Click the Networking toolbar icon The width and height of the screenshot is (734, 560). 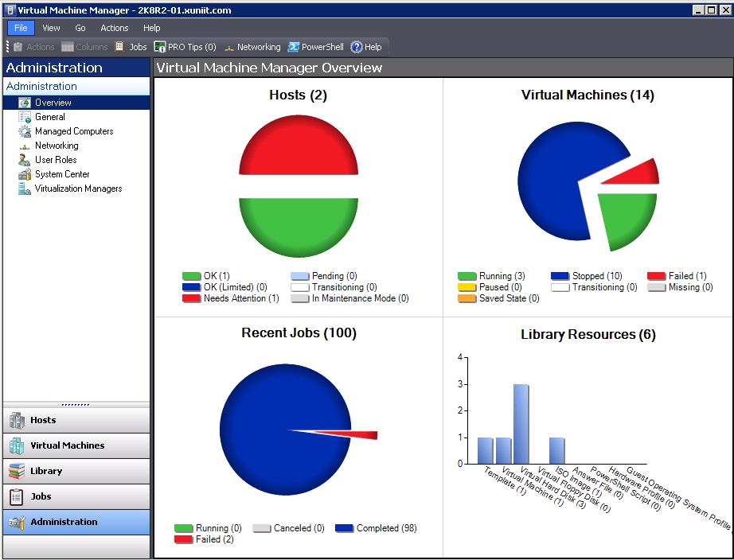229,47
